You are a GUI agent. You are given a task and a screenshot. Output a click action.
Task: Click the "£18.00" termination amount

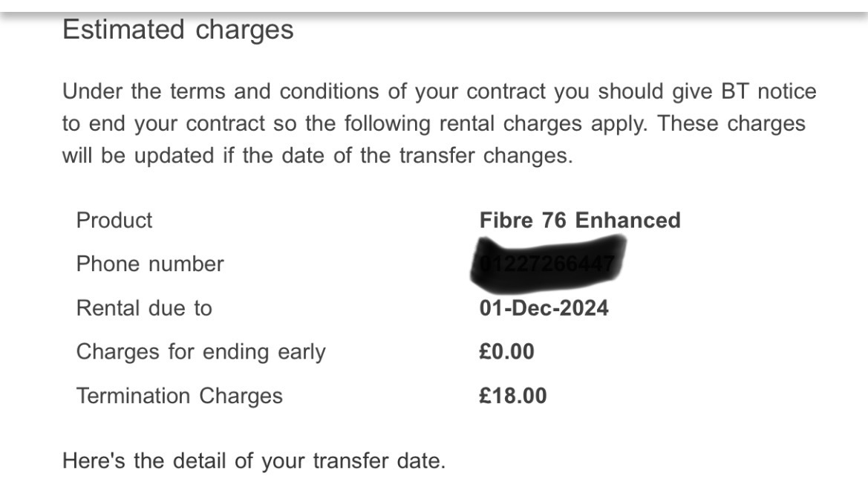pyautogui.click(x=513, y=396)
